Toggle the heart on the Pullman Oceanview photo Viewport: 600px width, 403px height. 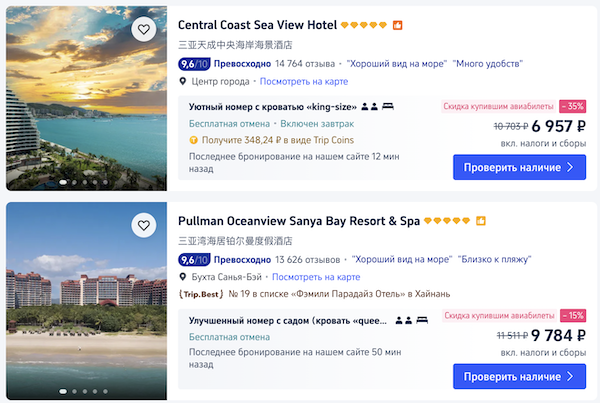[144, 225]
